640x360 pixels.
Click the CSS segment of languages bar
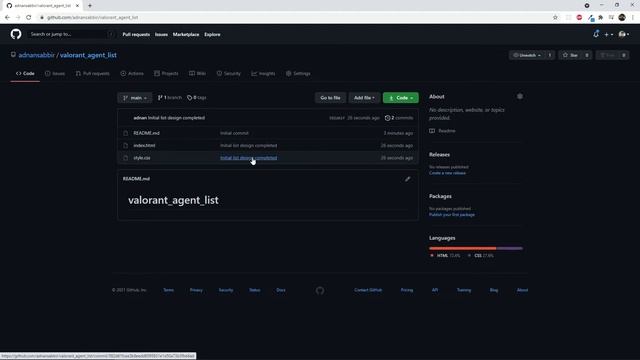[510, 248]
